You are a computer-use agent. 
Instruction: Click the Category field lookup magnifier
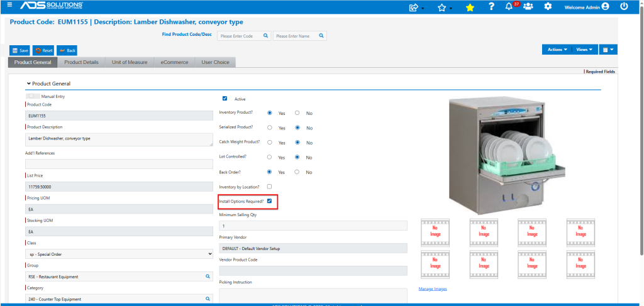tap(208, 299)
